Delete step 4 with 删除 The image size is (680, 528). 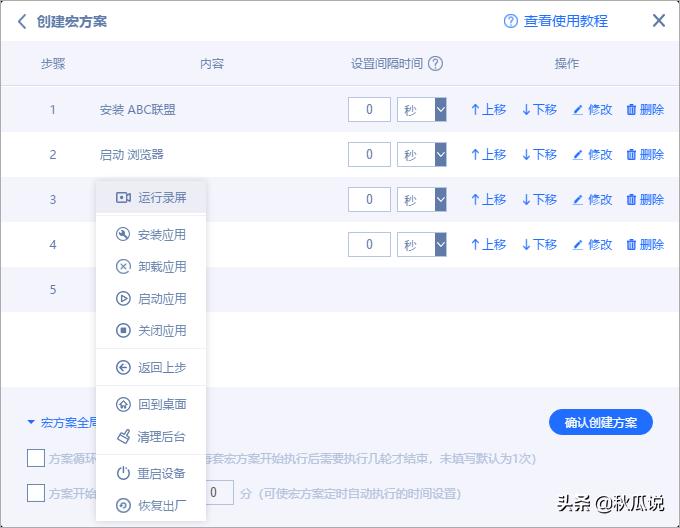pyautogui.click(x=645, y=245)
